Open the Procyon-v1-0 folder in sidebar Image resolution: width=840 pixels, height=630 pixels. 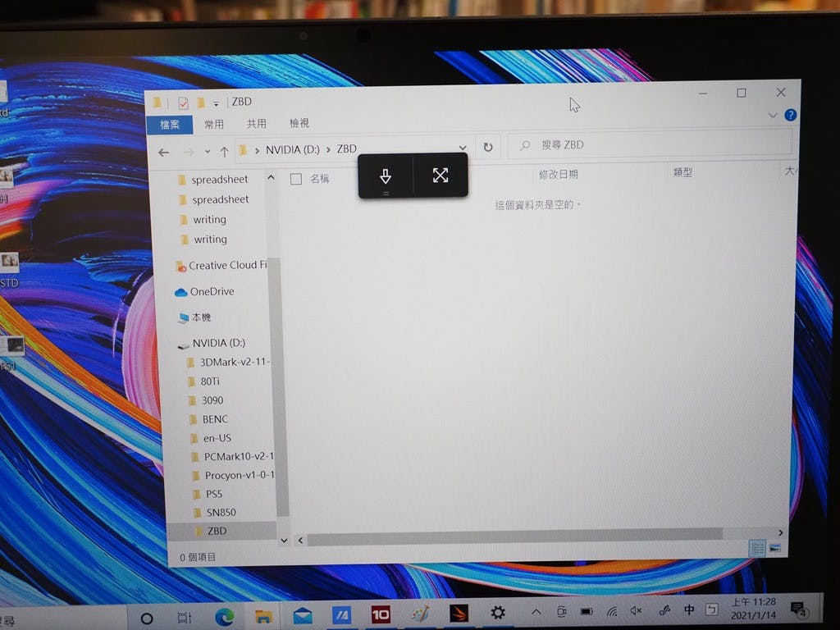pyautogui.click(x=234, y=475)
